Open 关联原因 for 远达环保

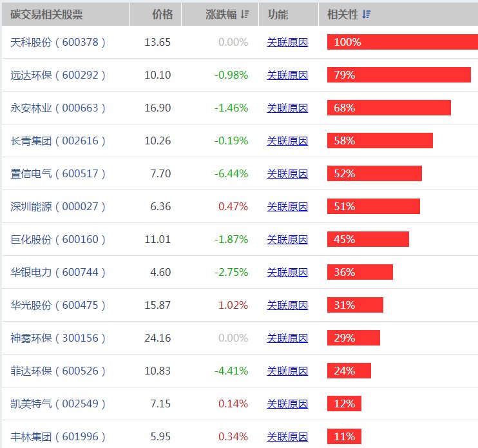point(287,75)
